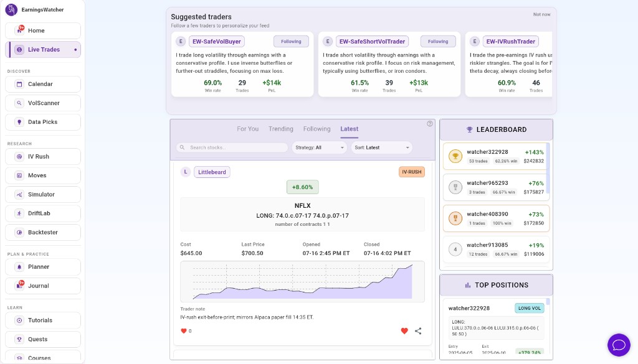Open the Simulator icon
Image resolution: width=638 pixels, height=364 pixels.
click(x=19, y=194)
